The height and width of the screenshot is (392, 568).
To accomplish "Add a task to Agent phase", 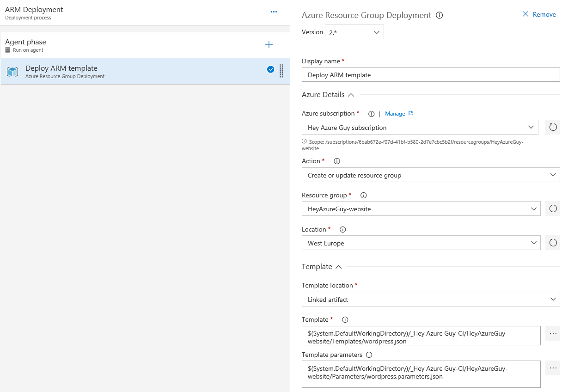I will 269,44.
